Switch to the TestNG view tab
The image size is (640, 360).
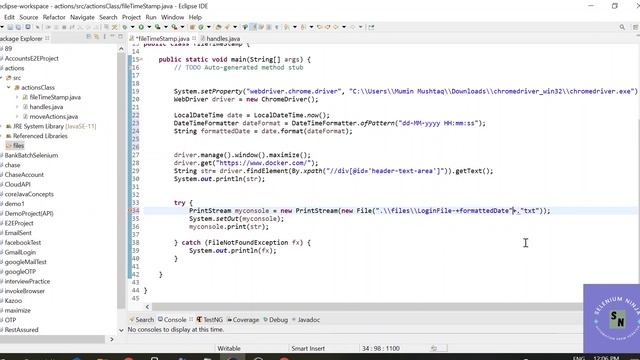[x=209, y=320]
